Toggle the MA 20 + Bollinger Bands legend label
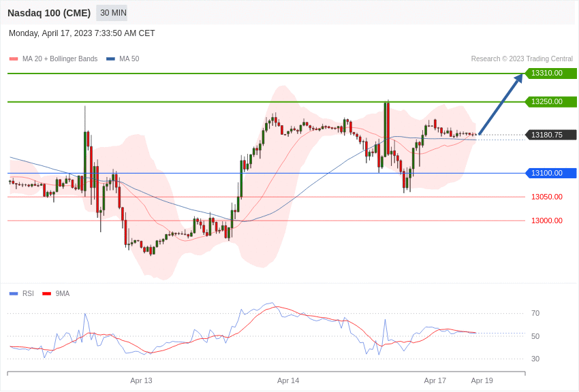This screenshot has width=579, height=392. 60,59
